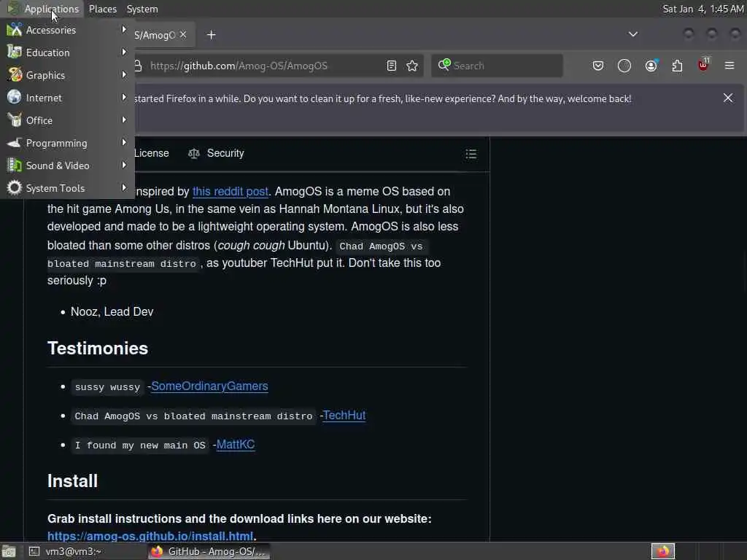Open the Firefox hamburger menu

(x=729, y=66)
